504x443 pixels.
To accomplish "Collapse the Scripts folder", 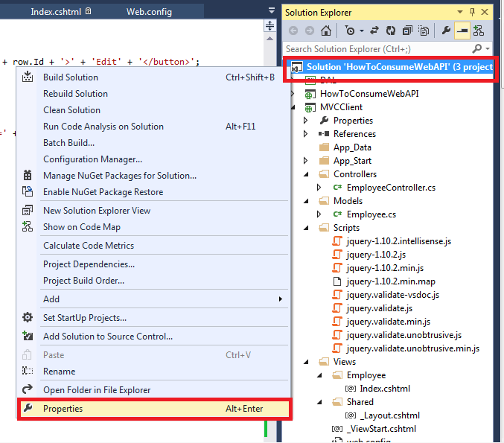I will coord(306,228).
